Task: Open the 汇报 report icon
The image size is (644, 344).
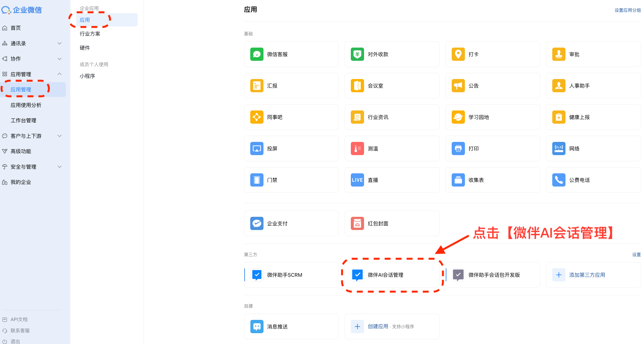Action: click(x=257, y=86)
